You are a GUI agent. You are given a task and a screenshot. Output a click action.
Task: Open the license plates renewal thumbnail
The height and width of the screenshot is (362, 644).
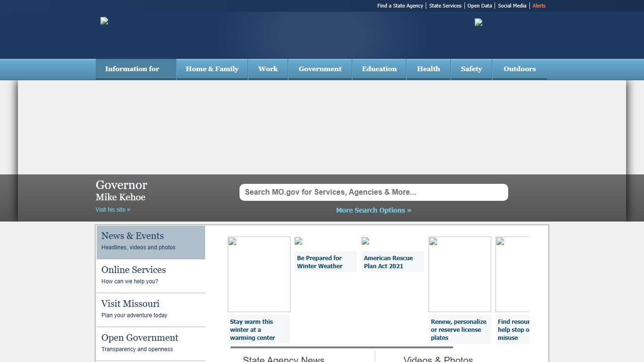coord(460,274)
